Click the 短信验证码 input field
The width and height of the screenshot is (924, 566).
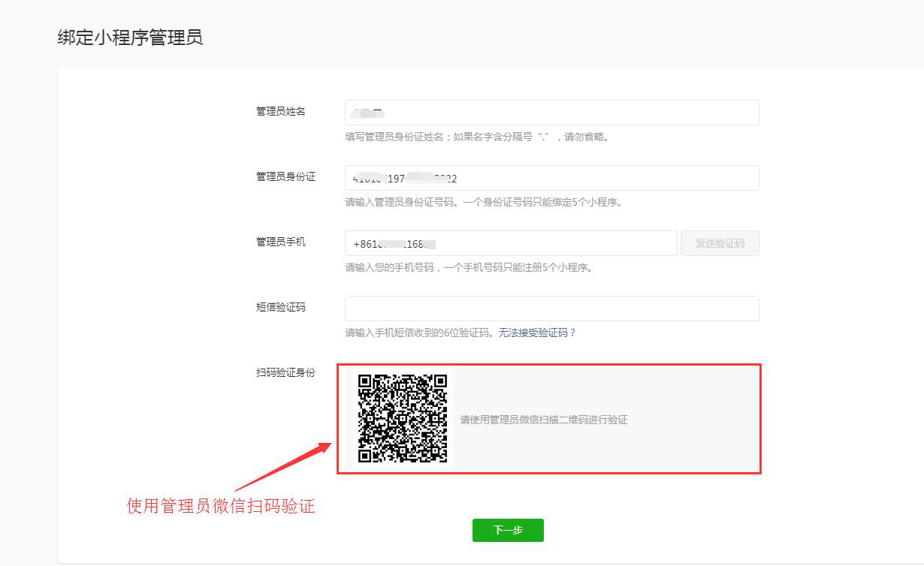click(552, 309)
